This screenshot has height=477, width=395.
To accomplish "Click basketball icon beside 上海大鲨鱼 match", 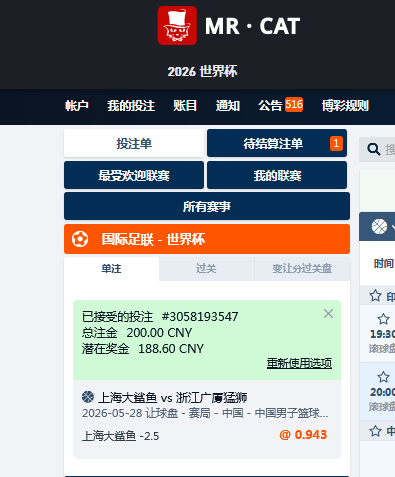I will 88,397.
